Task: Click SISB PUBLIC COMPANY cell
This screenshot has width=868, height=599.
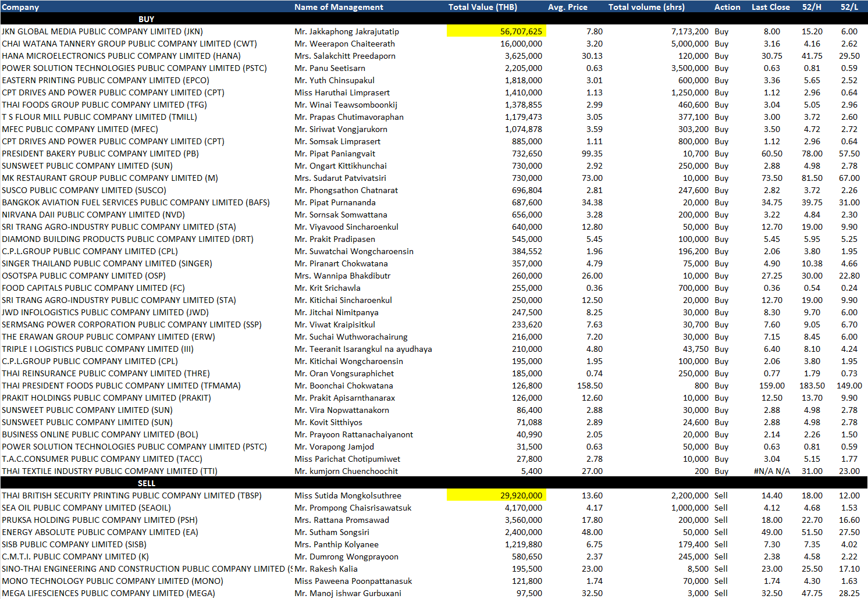Action: pyautogui.click(x=74, y=544)
